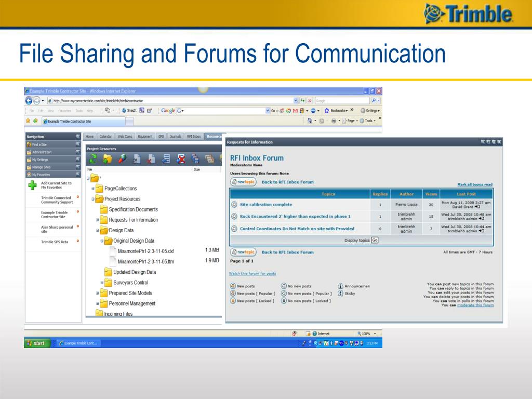Click the document with PM label icon in resources toolbar

click(137, 158)
